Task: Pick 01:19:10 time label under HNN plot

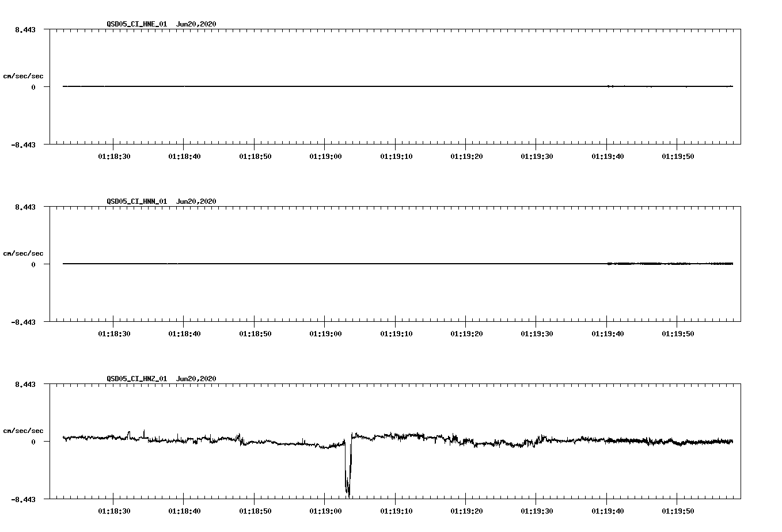Action: coord(396,334)
